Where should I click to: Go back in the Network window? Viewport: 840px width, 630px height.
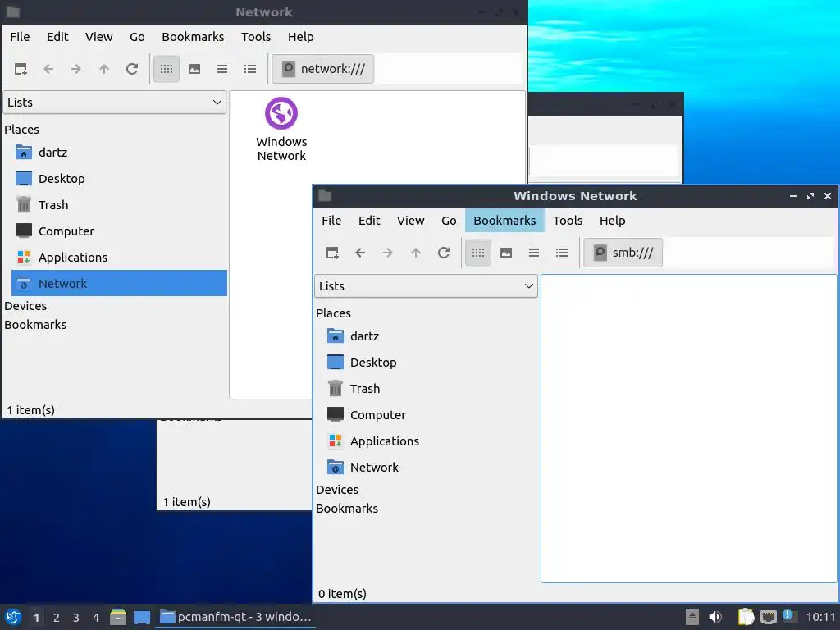48,69
